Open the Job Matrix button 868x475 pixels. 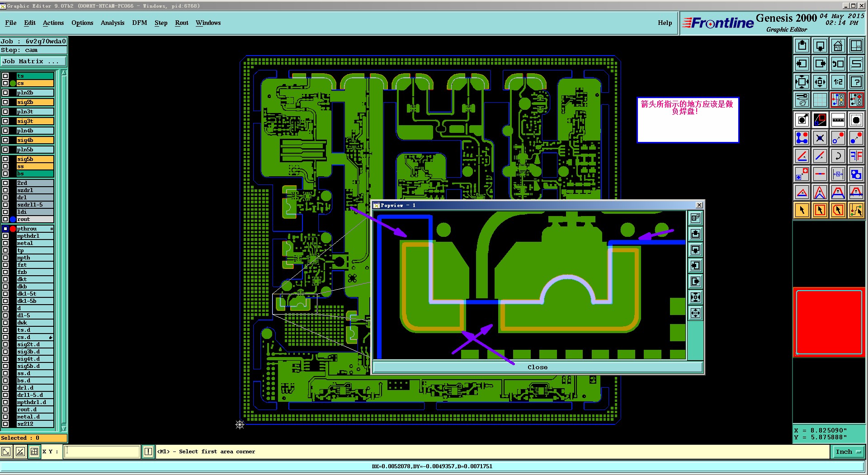(33, 61)
